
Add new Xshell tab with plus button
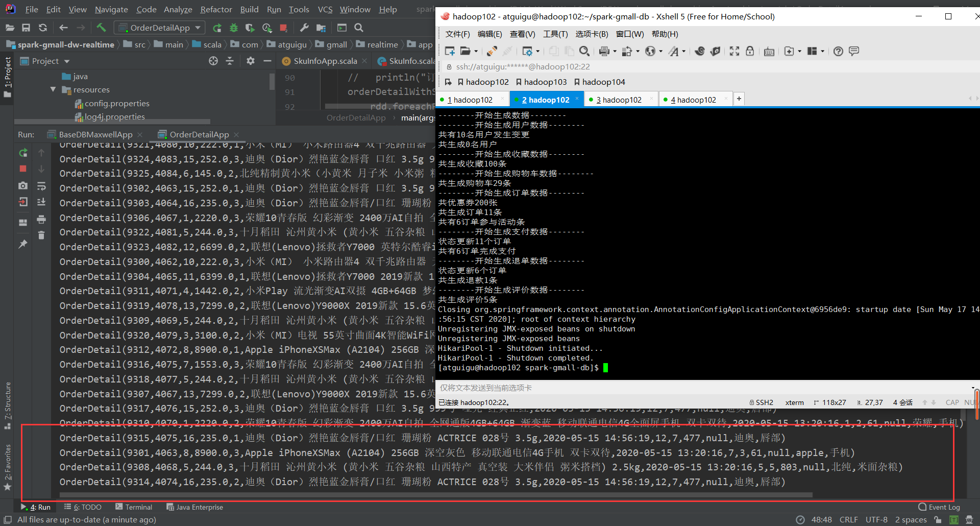(739, 99)
